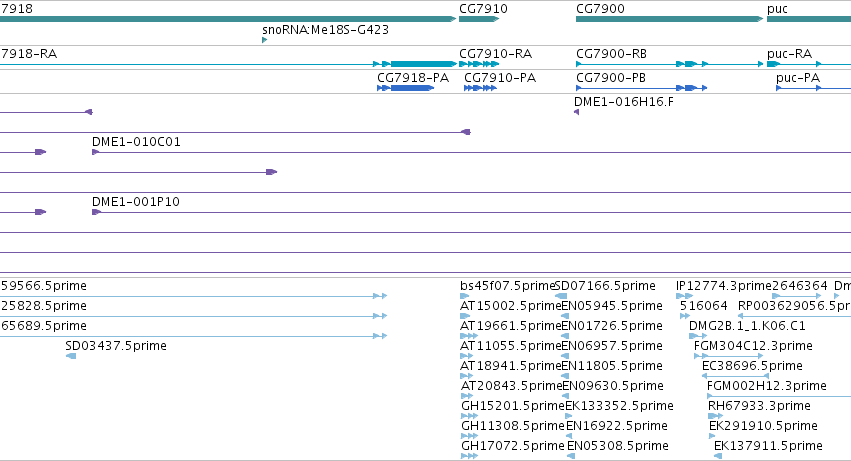Select the EK137911.5prime EST label
Screen dimensions: 851x461
[768, 446]
